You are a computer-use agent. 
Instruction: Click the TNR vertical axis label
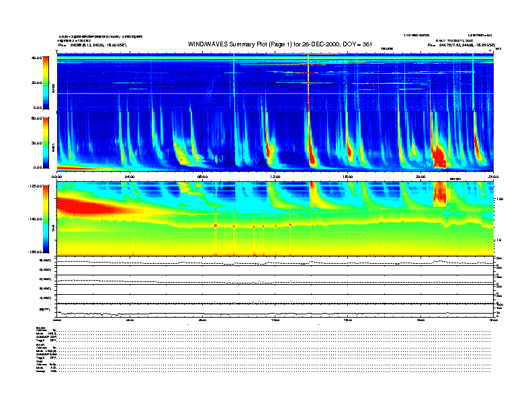[x=53, y=229]
